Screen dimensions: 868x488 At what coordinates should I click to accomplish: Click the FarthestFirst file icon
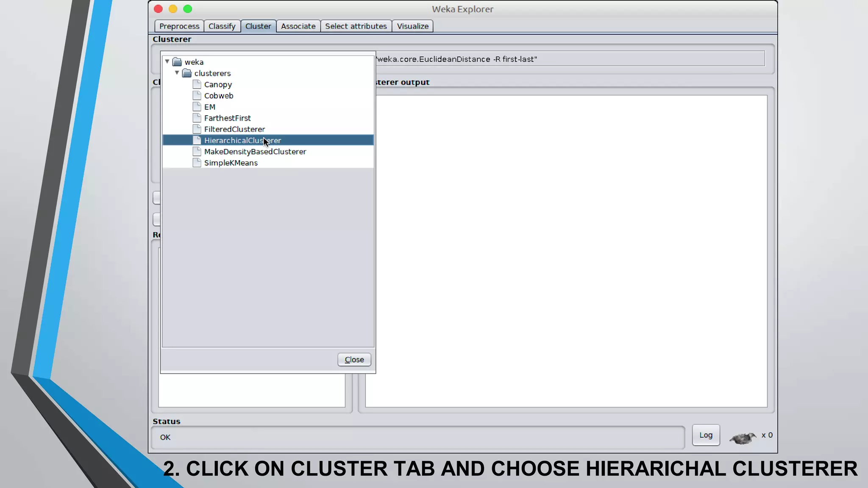197,118
